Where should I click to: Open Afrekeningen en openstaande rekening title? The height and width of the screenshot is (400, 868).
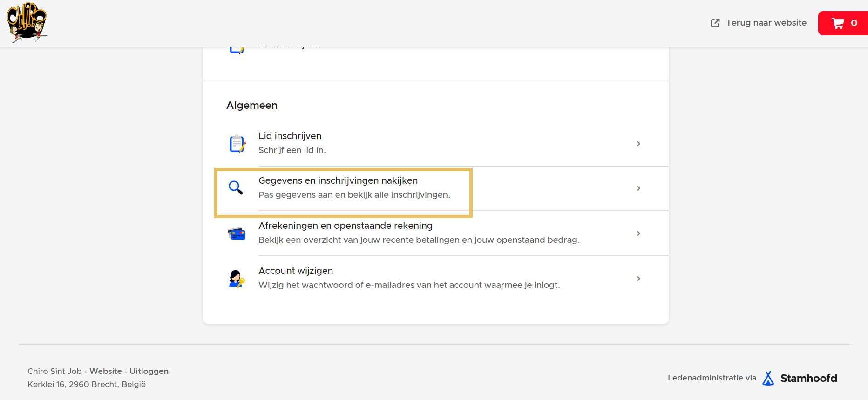tap(345, 226)
